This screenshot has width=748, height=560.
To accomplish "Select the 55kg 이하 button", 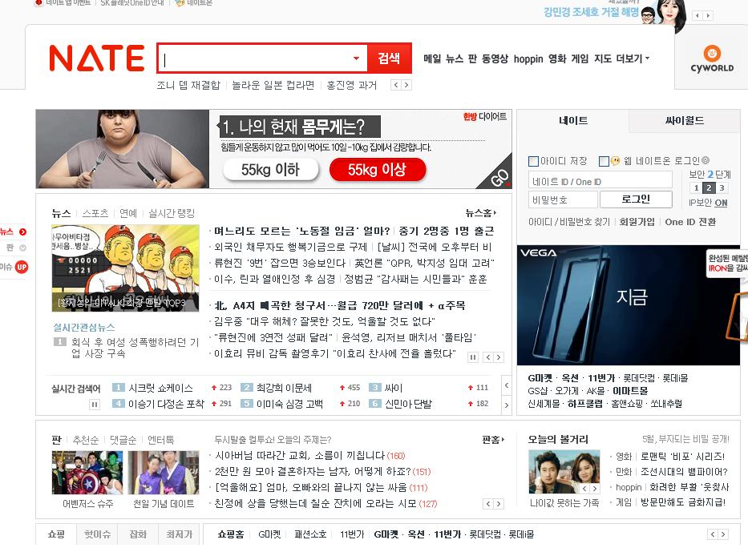I will pos(270,170).
